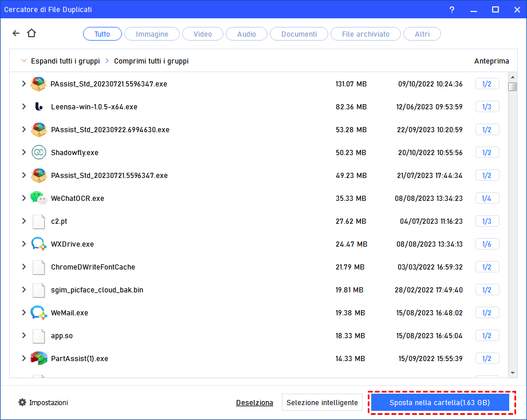
Task: Expand the app.so group
Action: pos(23,335)
